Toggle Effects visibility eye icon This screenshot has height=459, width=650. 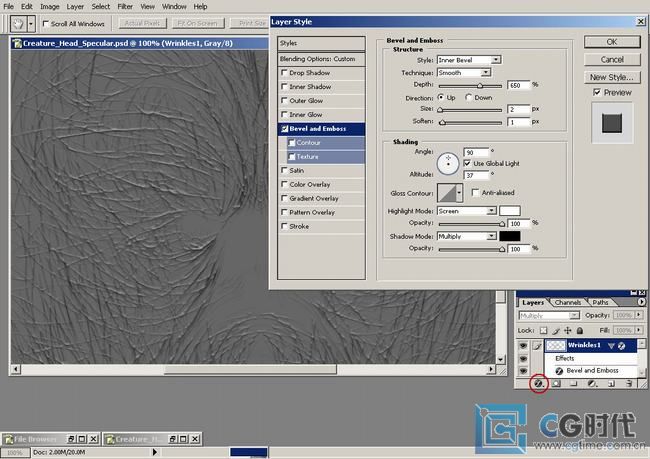click(x=524, y=358)
